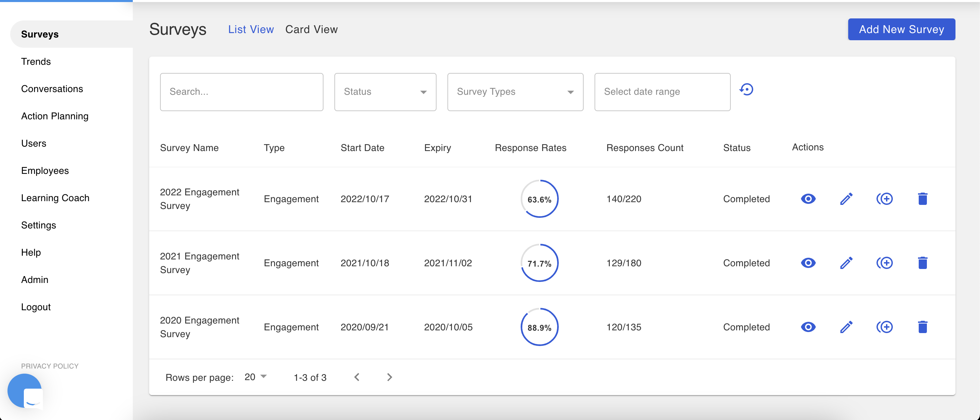Viewport: 980px width, 420px height.
Task: Open the Status filter dropdown
Action: pos(385,92)
